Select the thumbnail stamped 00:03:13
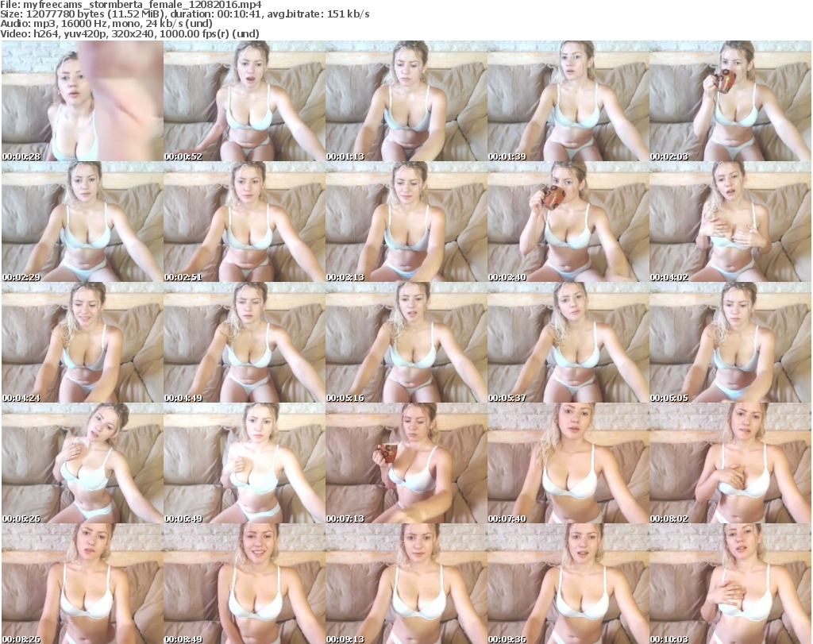Image resolution: width=813 pixels, height=644 pixels. click(x=406, y=222)
